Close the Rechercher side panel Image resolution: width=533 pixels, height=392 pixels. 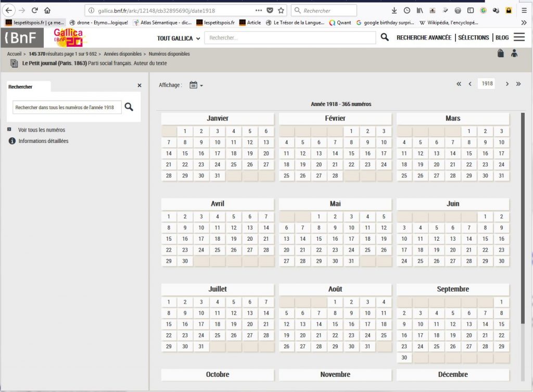point(139,85)
